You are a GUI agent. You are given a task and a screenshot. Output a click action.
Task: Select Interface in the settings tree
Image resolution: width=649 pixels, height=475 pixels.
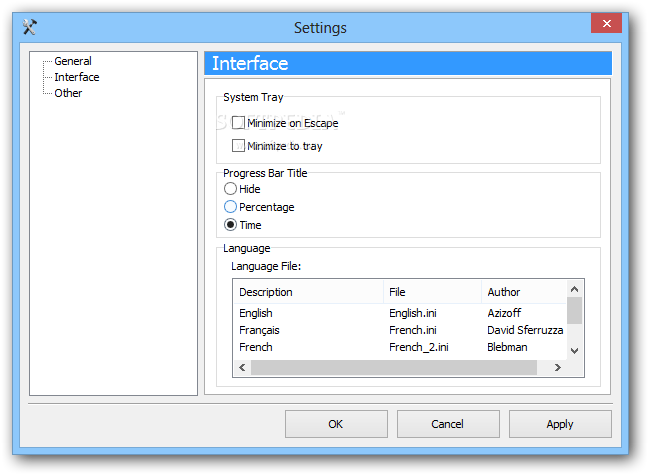click(x=77, y=77)
